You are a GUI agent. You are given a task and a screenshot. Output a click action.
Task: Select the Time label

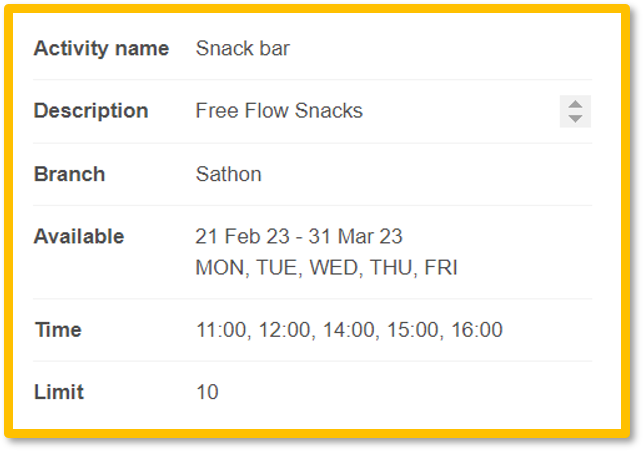[x=59, y=330]
